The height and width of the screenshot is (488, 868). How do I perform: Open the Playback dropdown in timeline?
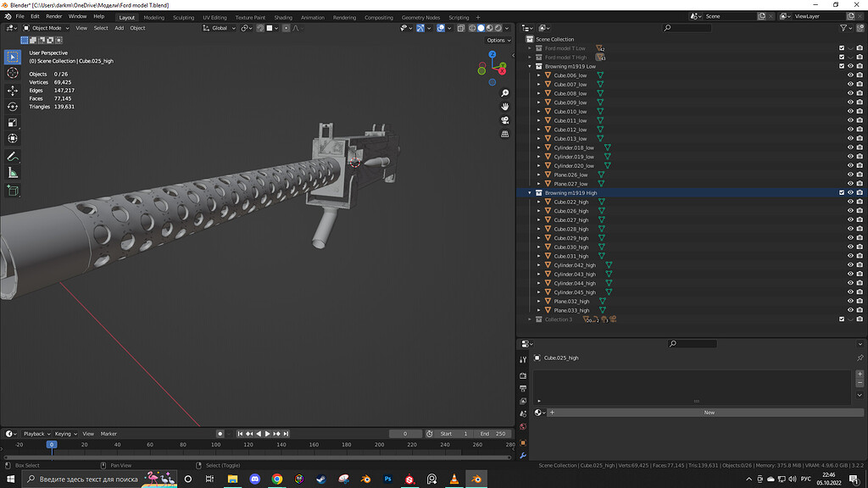click(x=36, y=434)
